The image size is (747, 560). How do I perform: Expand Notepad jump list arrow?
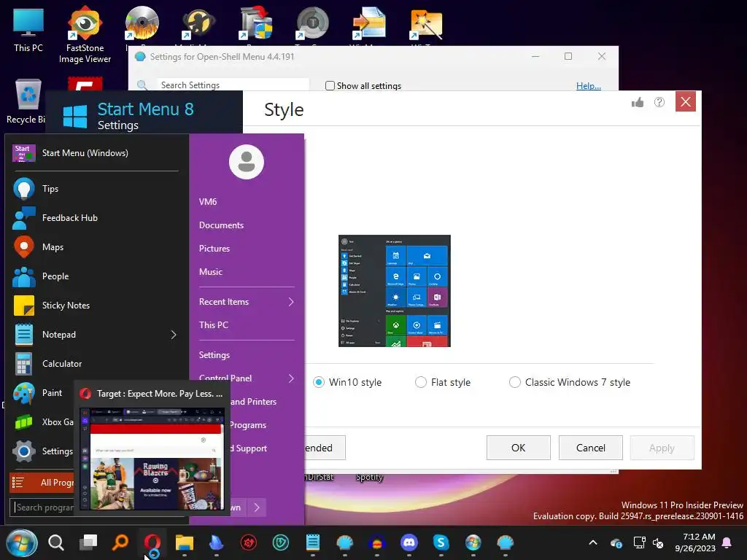(174, 335)
